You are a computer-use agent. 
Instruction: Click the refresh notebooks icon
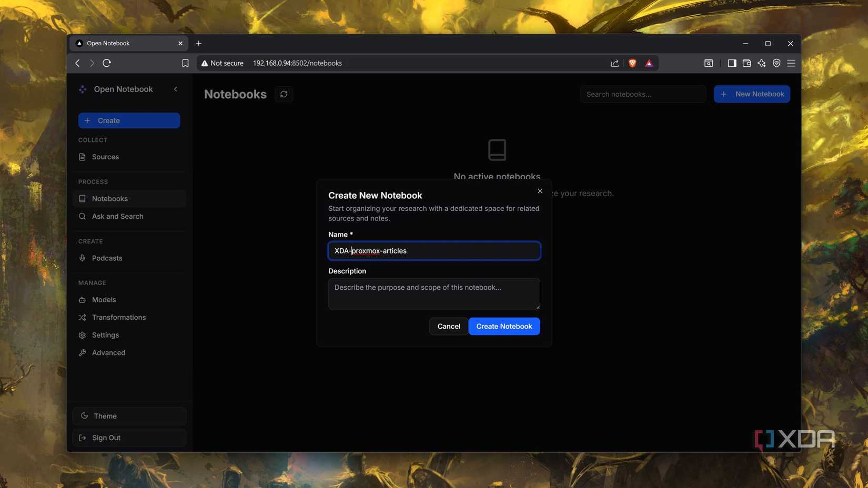[x=284, y=94]
